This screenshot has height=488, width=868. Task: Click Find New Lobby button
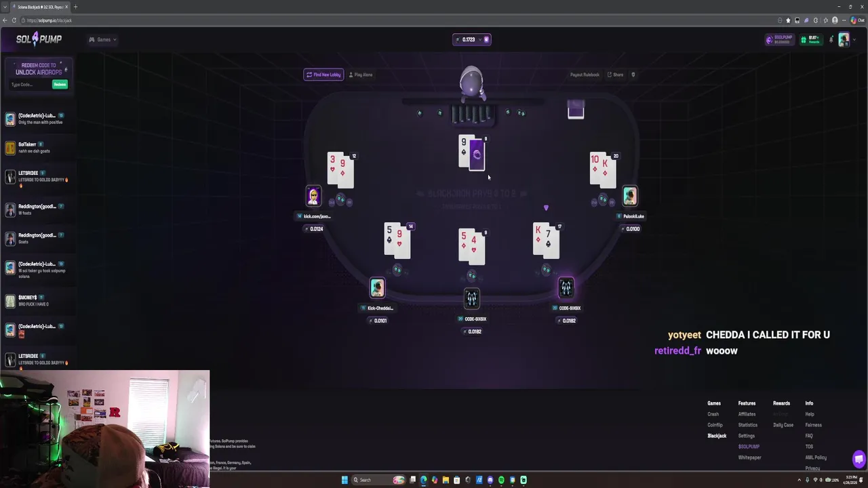tap(323, 75)
